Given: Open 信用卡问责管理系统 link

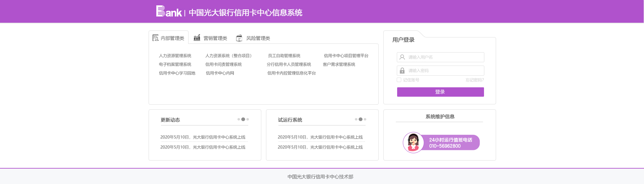Looking at the screenshot, I should pos(223,65).
